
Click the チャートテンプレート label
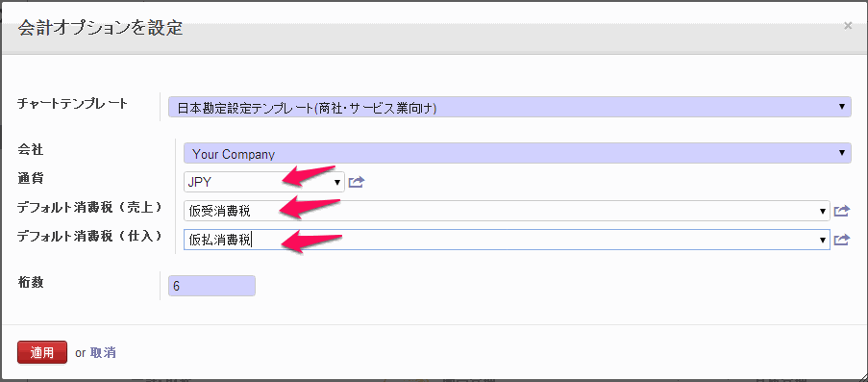(72, 104)
